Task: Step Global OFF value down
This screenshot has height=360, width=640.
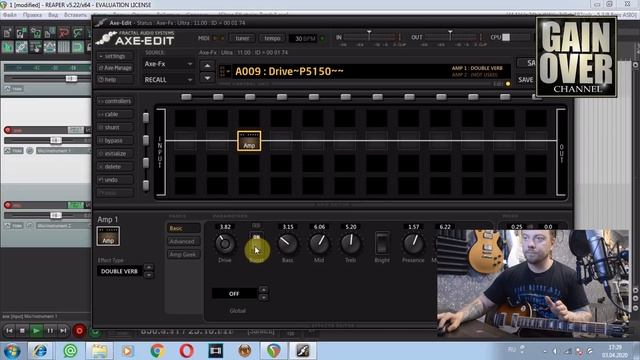Action: pyautogui.click(x=264, y=297)
